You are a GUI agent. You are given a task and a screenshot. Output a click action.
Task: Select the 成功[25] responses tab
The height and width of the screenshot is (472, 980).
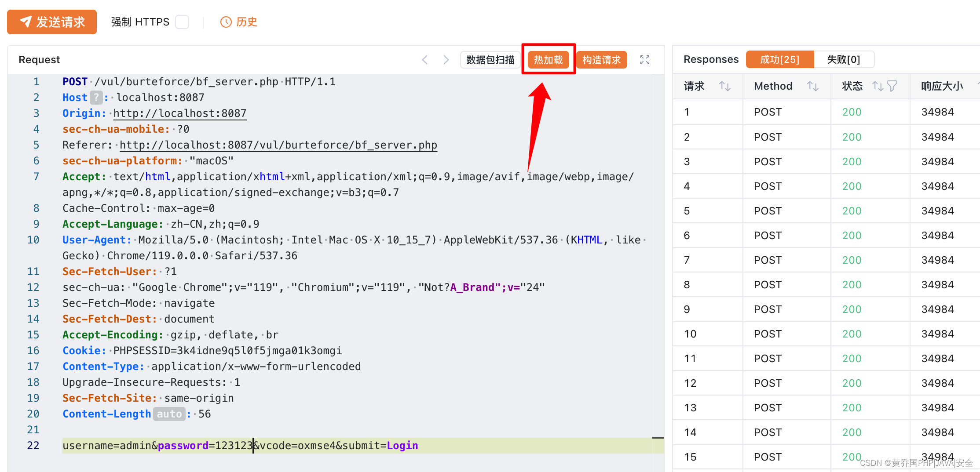tap(780, 59)
